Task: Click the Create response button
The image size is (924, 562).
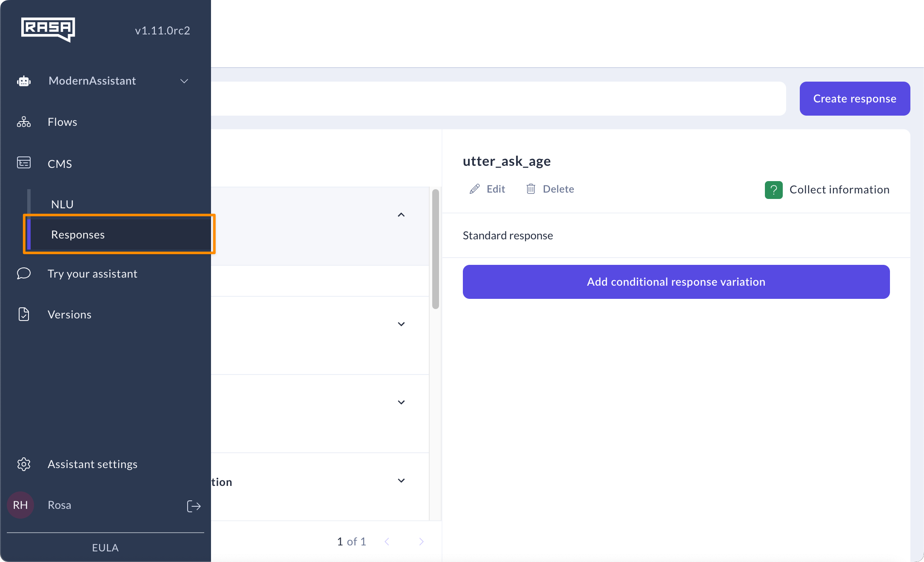Action: coord(854,99)
